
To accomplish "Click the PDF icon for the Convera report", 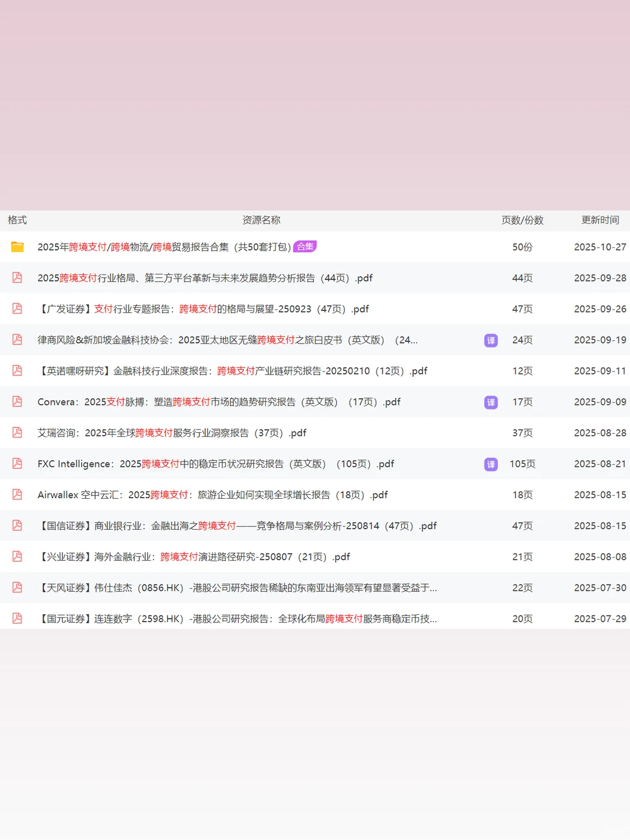I will click(17, 401).
